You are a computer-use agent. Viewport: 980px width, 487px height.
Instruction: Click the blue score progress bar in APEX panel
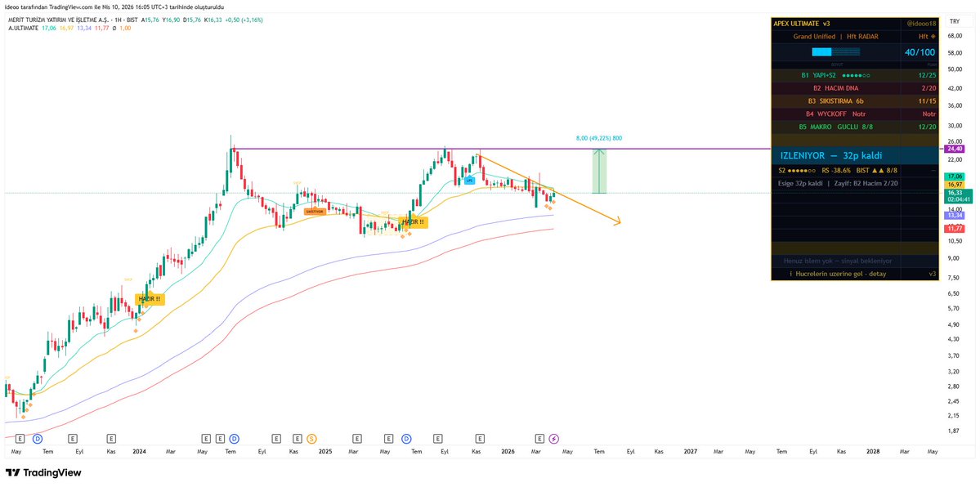834,52
